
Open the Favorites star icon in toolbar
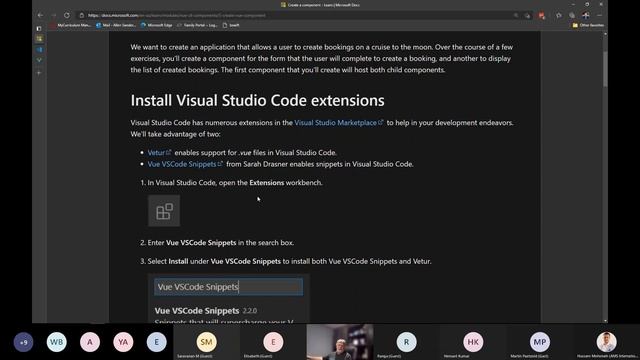[x=558, y=16]
